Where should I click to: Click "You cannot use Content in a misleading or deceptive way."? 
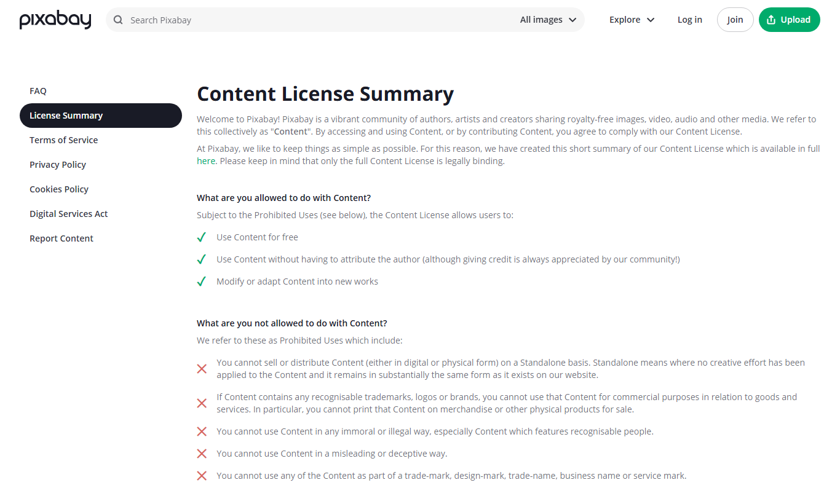pyautogui.click(x=332, y=454)
